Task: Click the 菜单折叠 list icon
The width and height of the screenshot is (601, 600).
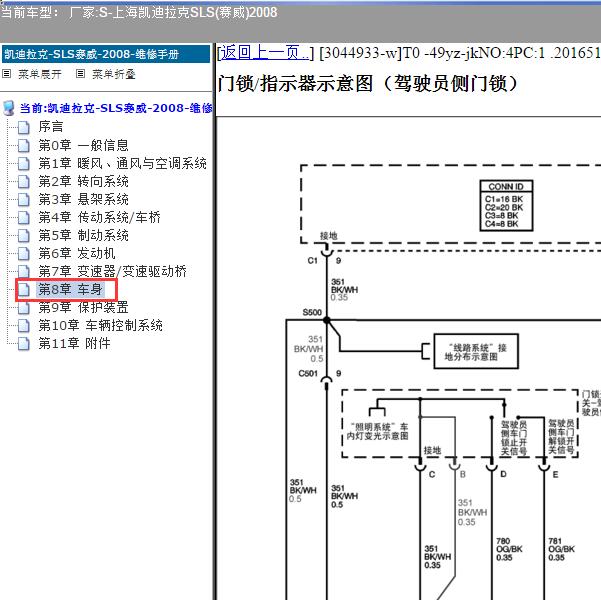Action: 80,74
